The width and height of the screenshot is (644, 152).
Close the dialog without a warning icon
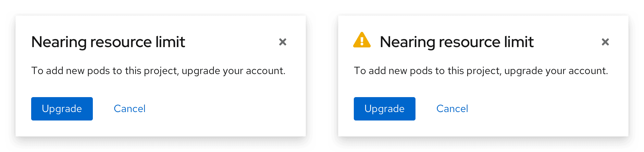[x=283, y=42]
